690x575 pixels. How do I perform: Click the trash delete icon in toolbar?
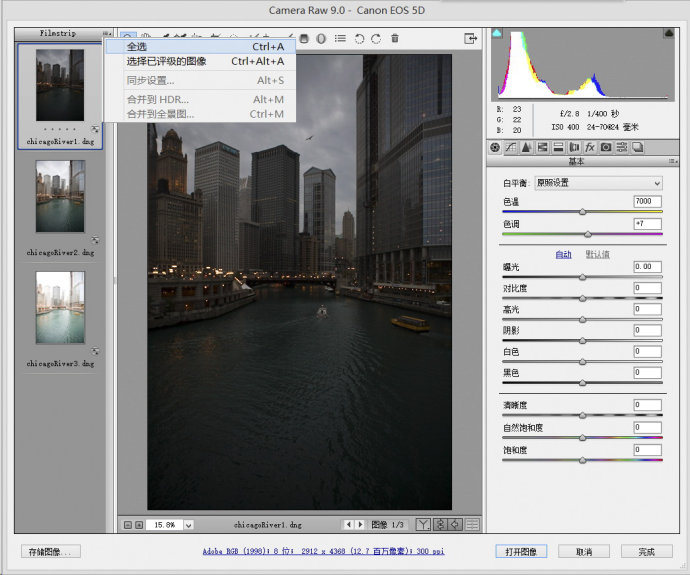pos(395,39)
